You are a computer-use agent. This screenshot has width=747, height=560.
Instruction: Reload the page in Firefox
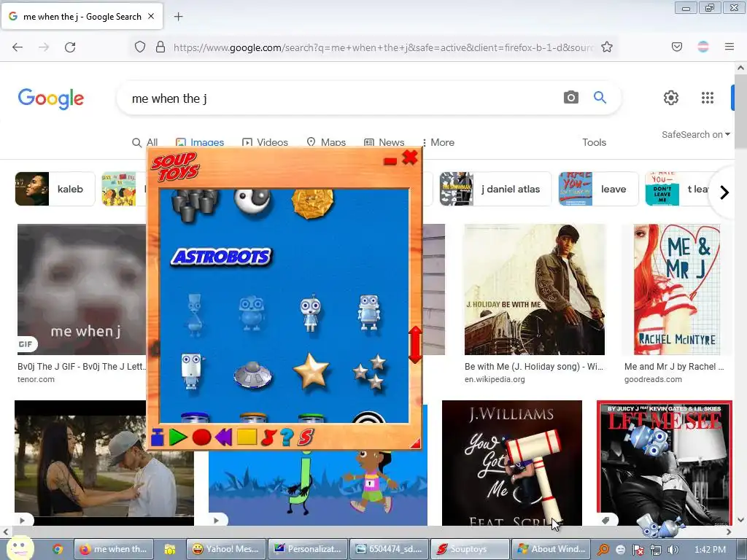pos(70,47)
